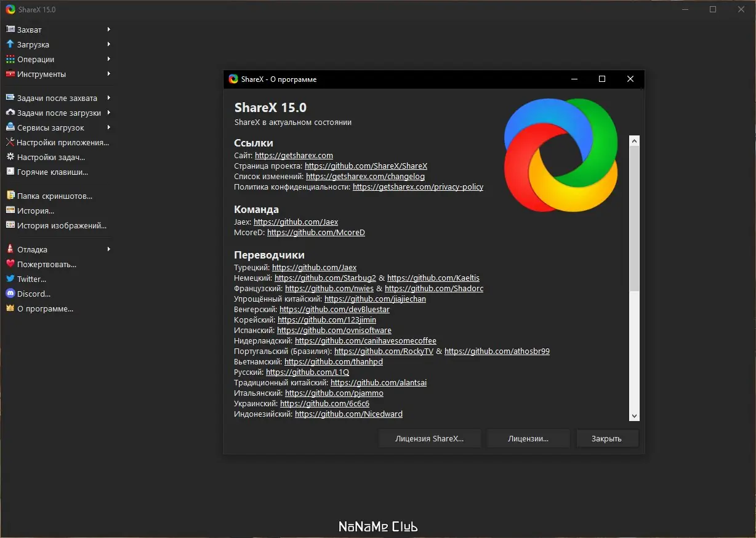756x538 pixels.
Task: Click the icon beside История изображений
Action: pyautogui.click(x=10, y=225)
